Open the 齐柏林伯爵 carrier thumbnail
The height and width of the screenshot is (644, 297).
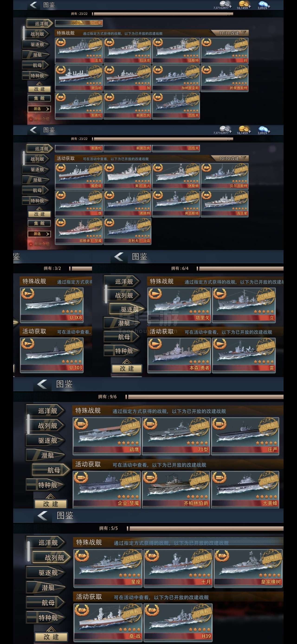tap(176, 490)
